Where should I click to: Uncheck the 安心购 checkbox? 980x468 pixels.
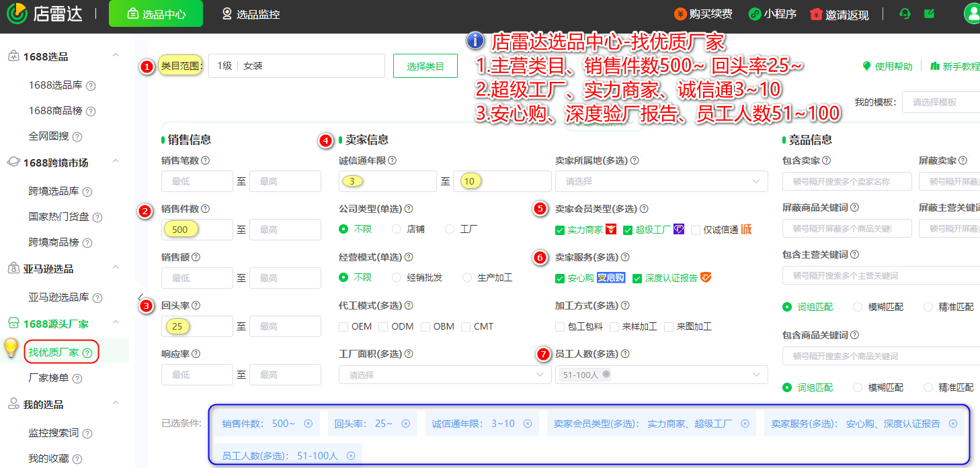(x=560, y=279)
